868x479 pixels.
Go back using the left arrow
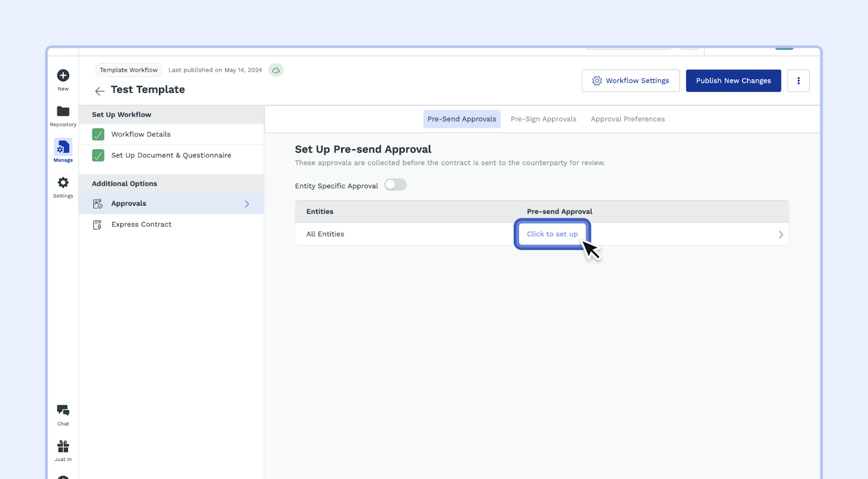100,91
